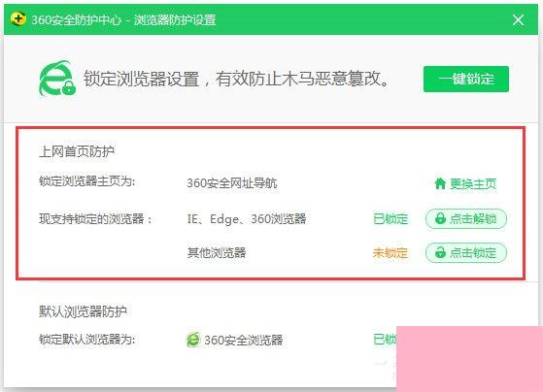Click the 默认浏览器防护 heading

pyautogui.click(x=83, y=311)
